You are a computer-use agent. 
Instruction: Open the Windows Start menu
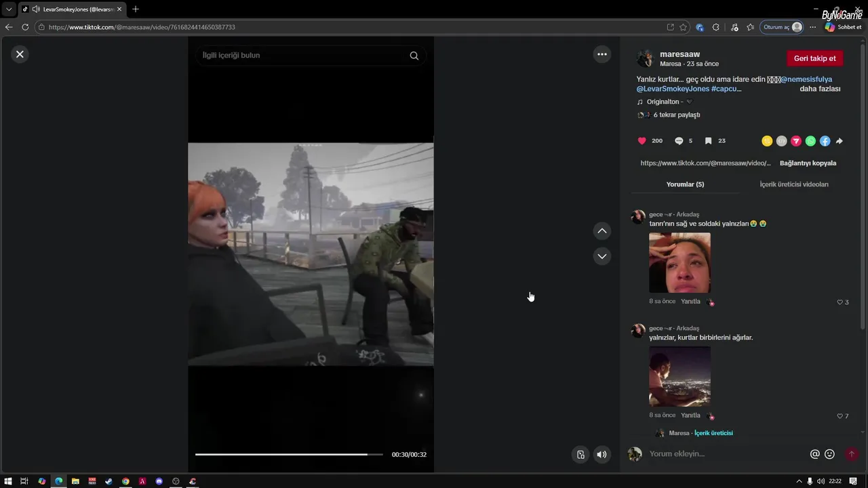click(8, 481)
